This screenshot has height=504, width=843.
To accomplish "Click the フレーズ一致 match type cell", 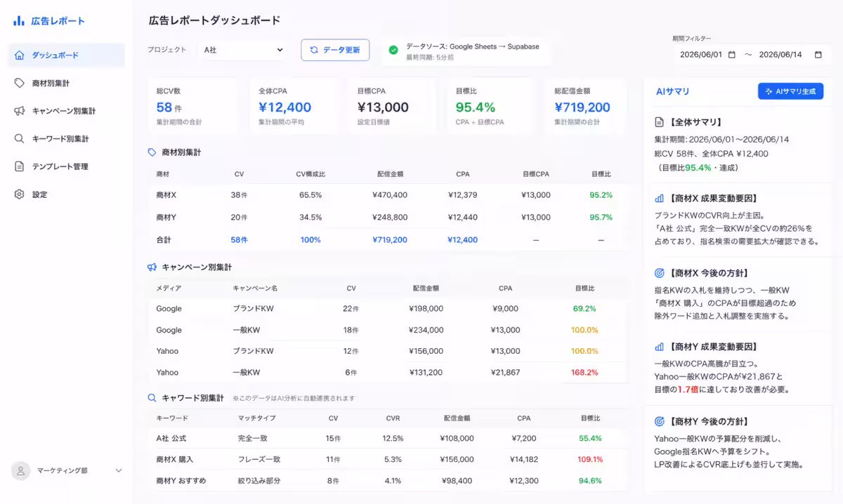I will (259, 460).
